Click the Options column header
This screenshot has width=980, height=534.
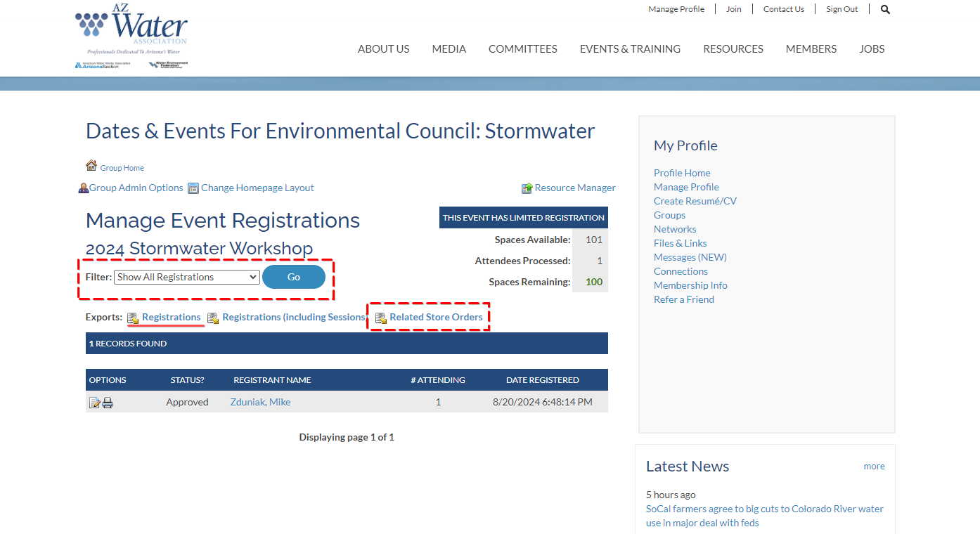(x=108, y=380)
